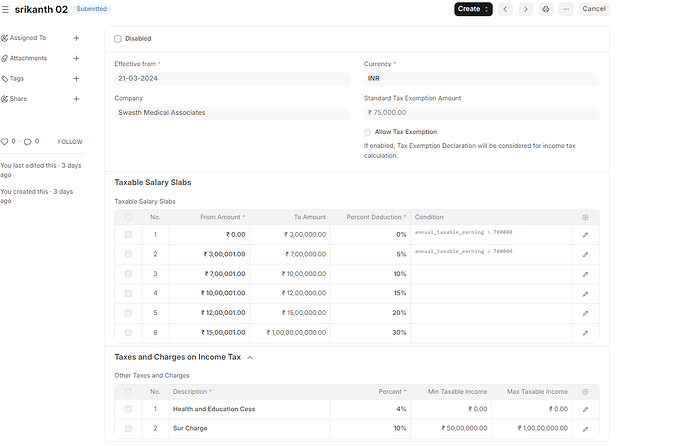The height and width of the screenshot is (446, 690).
Task: Select all Other Taxes rows checkbox
Action: [x=128, y=391]
